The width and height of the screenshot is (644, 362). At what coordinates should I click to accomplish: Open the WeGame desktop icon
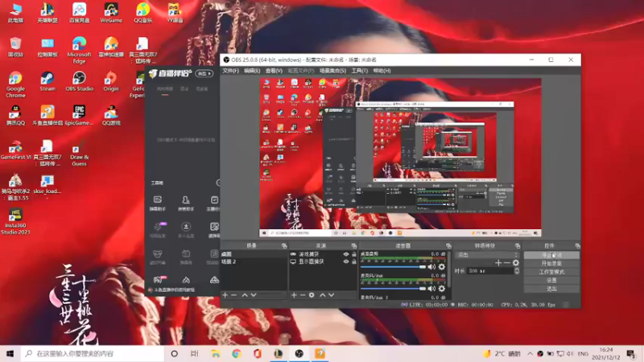coord(111,12)
